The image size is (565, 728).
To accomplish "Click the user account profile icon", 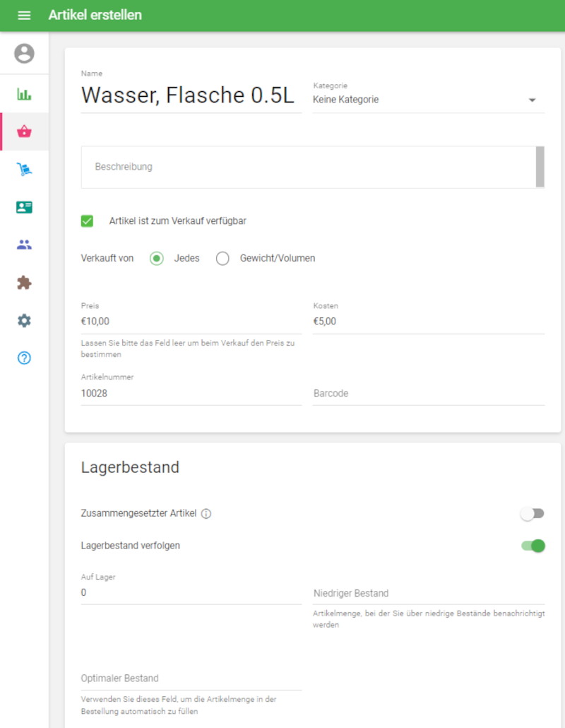I will click(24, 53).
